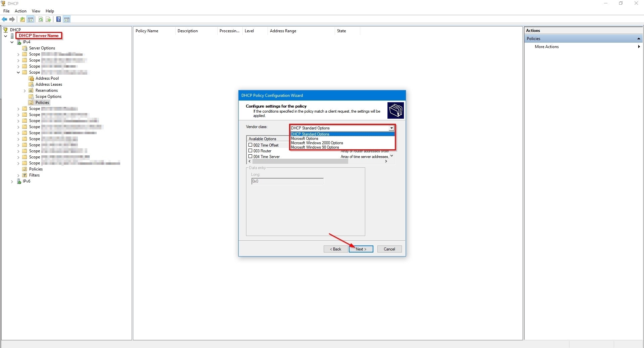Open Help via blue question mark icon

(x=59, y=20)
